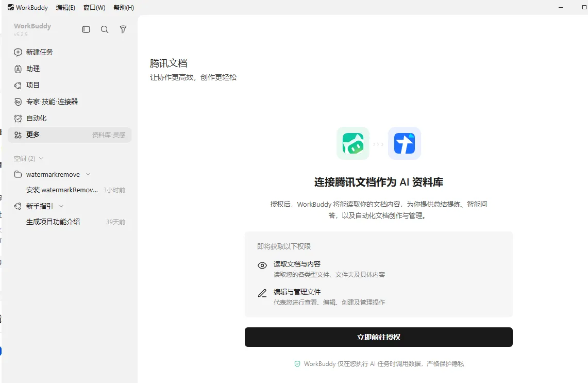
Task: Collapse the 新手指引 chevron
Action: pyautogui.click(x=61, y=206)
